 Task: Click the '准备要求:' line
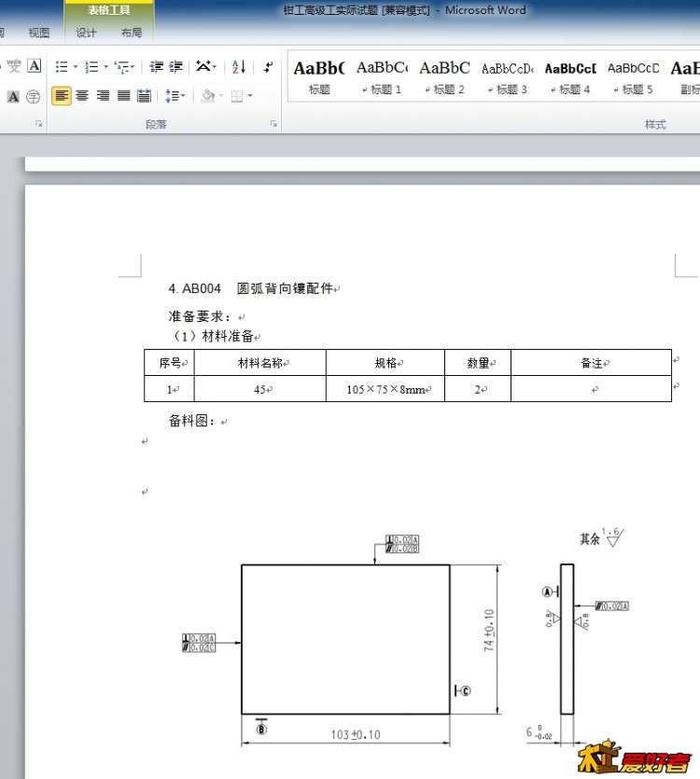[x=200, y=316]
